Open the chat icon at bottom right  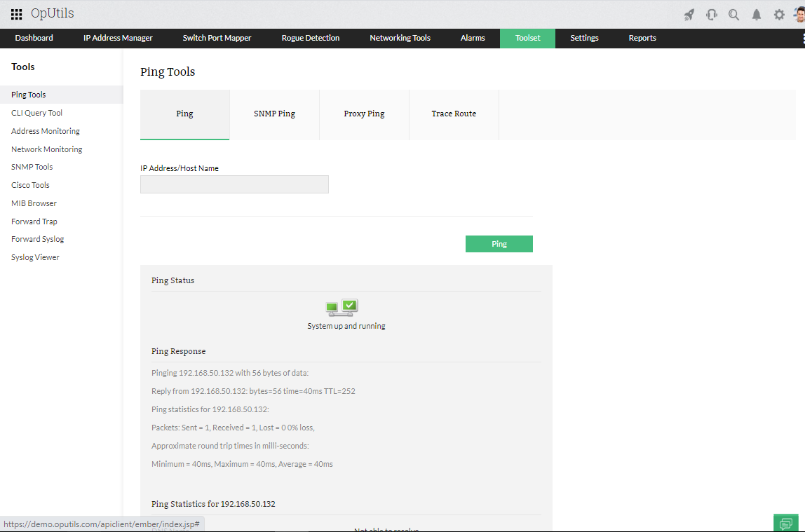pos(785,524)
